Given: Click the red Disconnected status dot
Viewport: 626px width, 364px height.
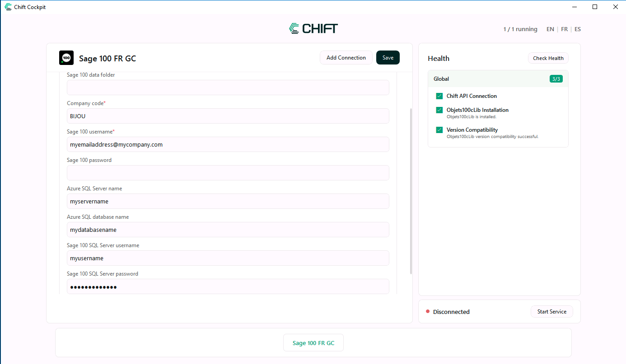Looking at the screenshot, I should pyautogui.click(x=428, y=312).
